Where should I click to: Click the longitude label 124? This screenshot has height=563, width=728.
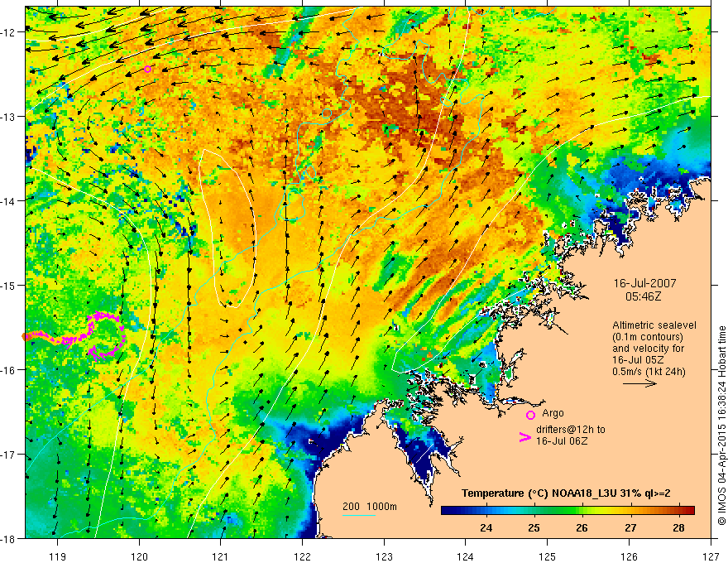(466, 556)
